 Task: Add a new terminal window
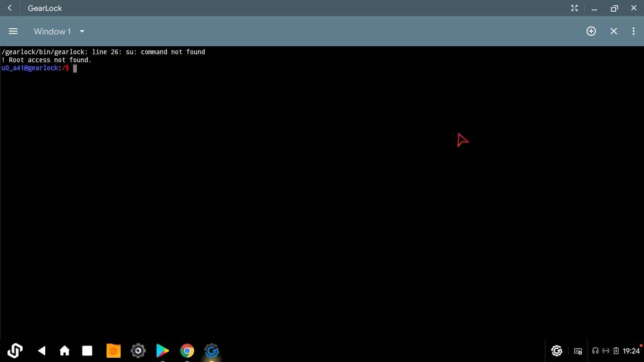coord(591,31)
